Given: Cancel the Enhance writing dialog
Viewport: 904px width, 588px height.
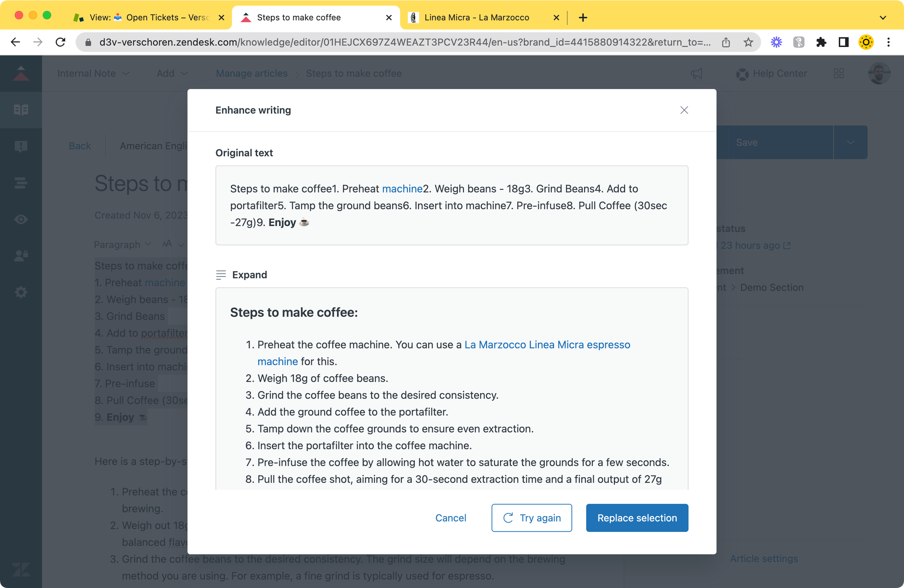Looking at the screenshot, I should click(x=451, y=518).
